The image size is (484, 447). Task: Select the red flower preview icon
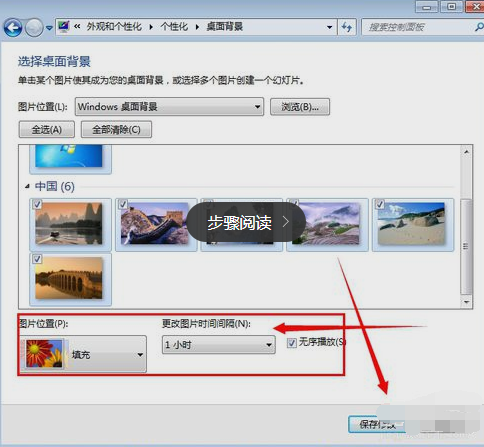pos(45,353)
